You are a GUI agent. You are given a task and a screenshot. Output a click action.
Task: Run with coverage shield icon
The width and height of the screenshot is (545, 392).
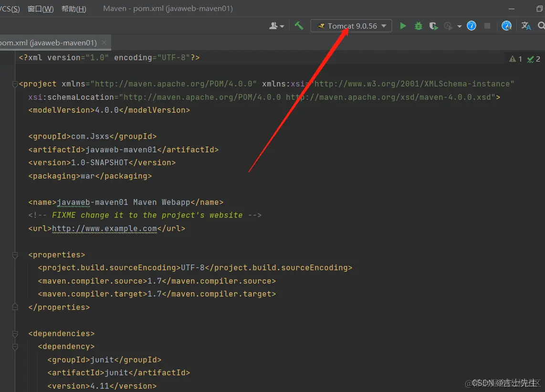tap(433, 26)
